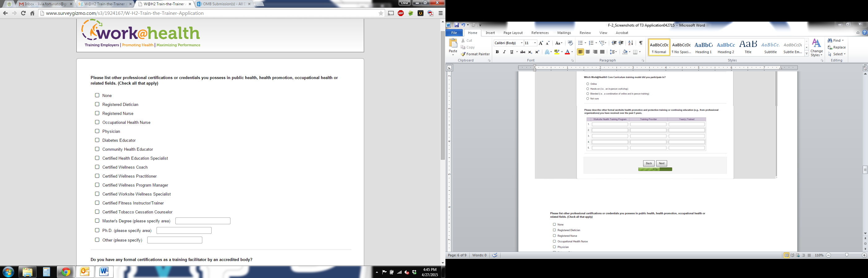Apply subscript formatting
The width and height of the screenshot is (868, 278).
pyautogui.click(x=530, y=52)
